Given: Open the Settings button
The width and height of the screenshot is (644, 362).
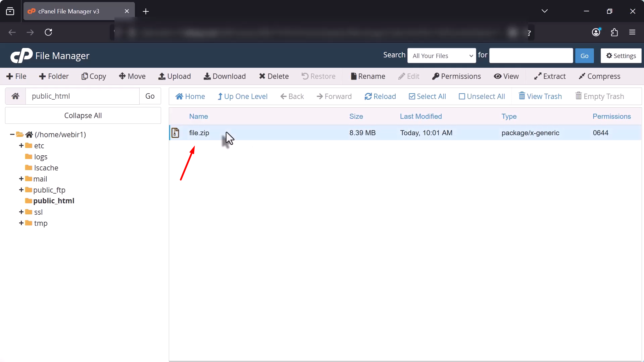Looking at the screenshot, I should coord(621,56).
